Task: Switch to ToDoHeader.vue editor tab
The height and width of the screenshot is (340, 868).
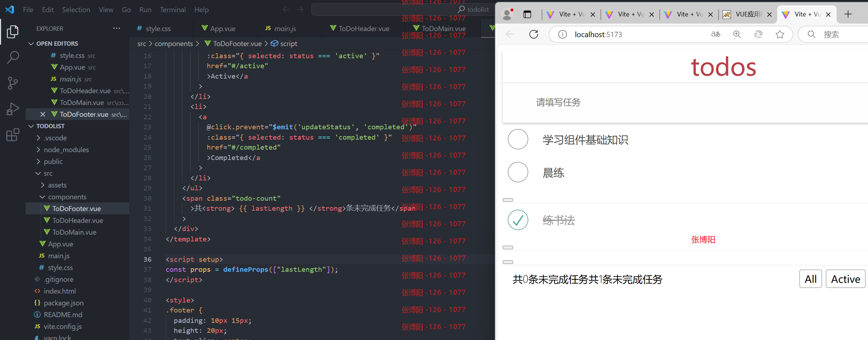Action: coord(362,29)
